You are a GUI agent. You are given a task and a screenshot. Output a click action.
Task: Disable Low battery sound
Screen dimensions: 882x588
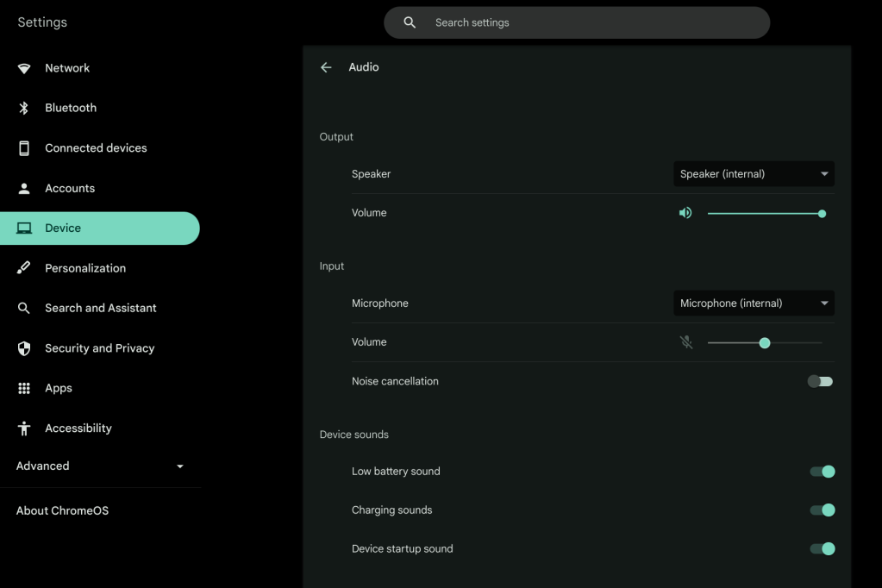(x=823, y=471)
